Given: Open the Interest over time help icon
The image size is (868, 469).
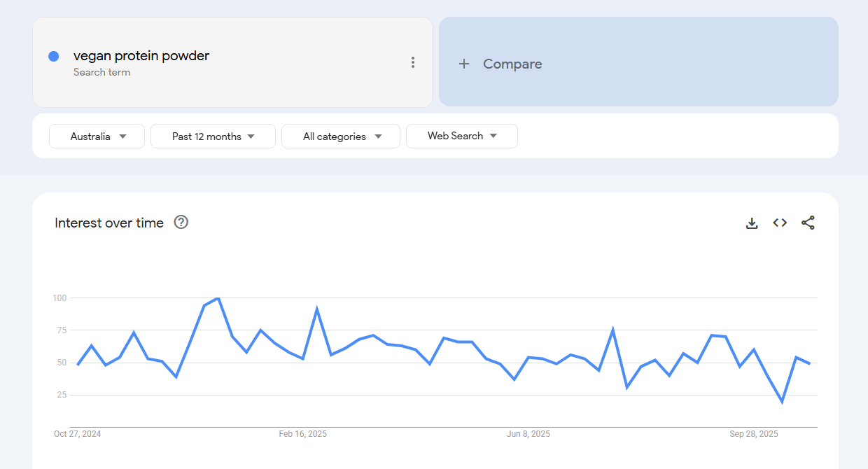Looking at the screenshot, I should tap(181, 223).
